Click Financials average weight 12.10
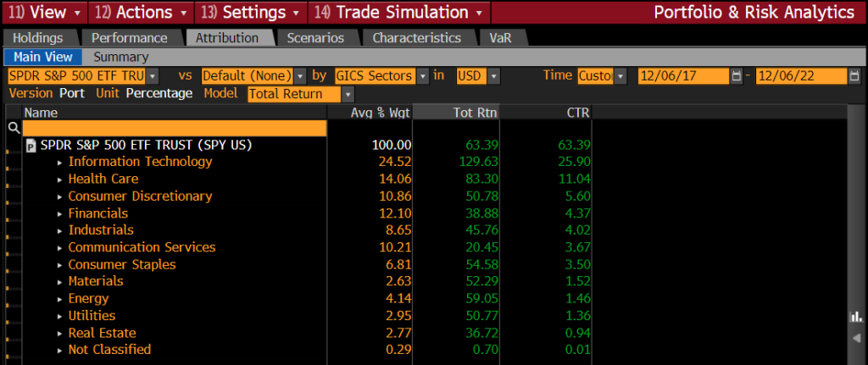Viewport: 868px width, 365px height. (x=396, y=213)
